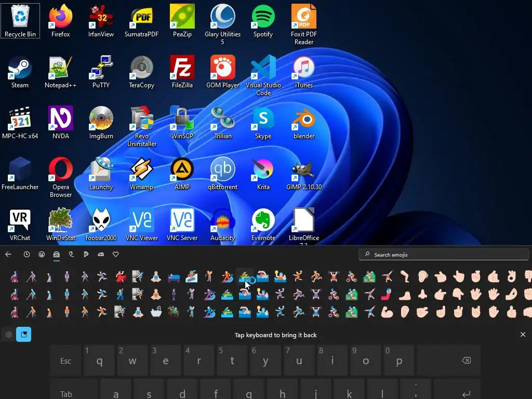
Task: Pick the call me hand emoji
Action: point(494,276)
